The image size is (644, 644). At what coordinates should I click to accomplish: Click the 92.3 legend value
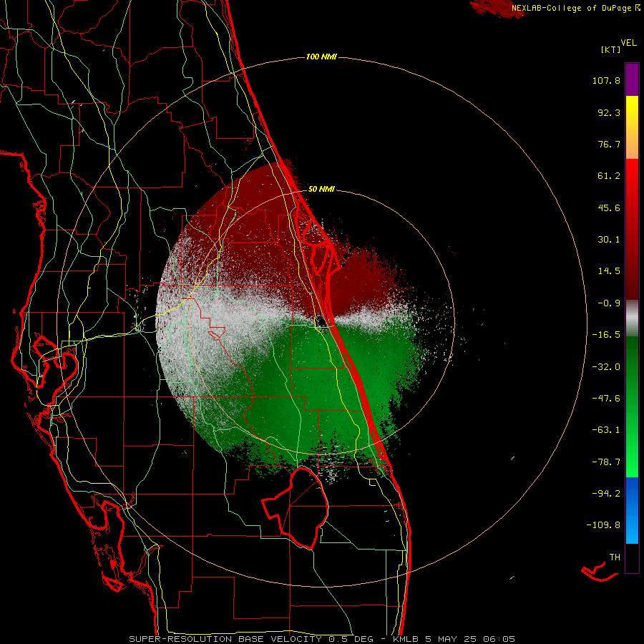[609, 112]
